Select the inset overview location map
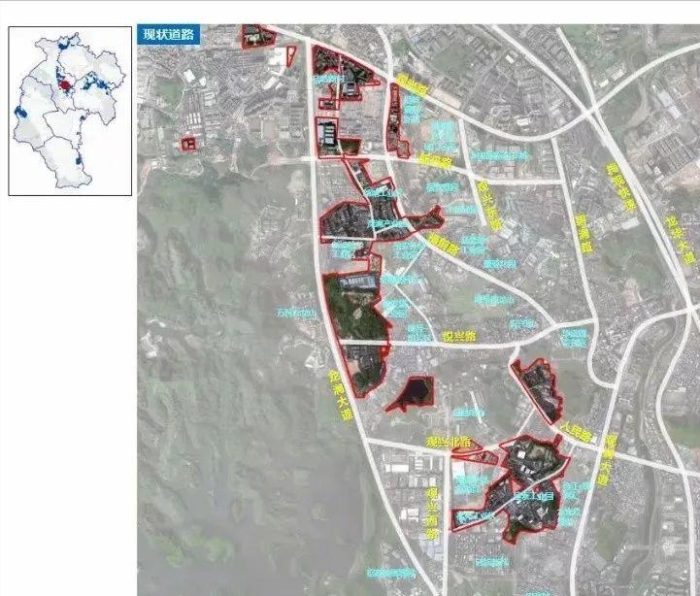The height and width of the screenshot is (596, 700). pos(70,112)
